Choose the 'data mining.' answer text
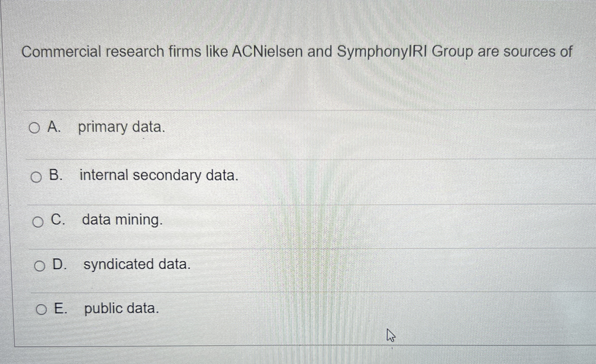This screenshot has width=596, height=364. click(122, 220)
